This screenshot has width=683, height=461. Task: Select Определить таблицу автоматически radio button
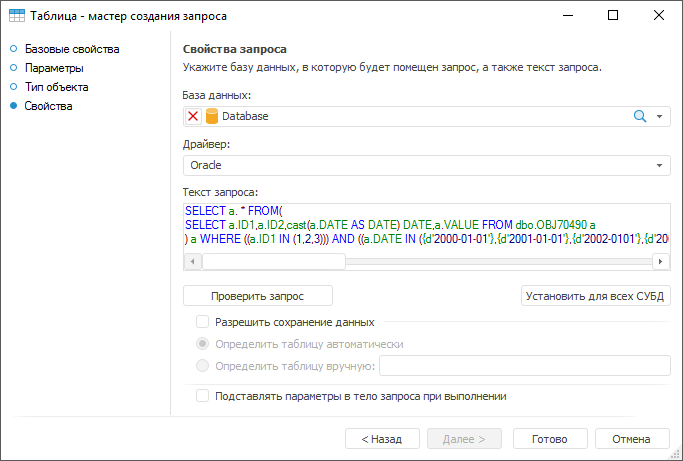pyautogui.click(x=203, y=344)
